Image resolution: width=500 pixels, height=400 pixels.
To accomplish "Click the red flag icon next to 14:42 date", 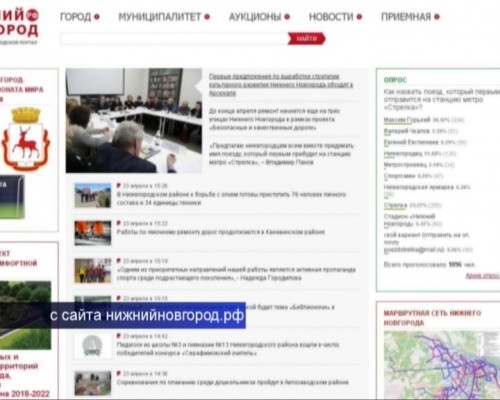I will click(x=119, y=336).
